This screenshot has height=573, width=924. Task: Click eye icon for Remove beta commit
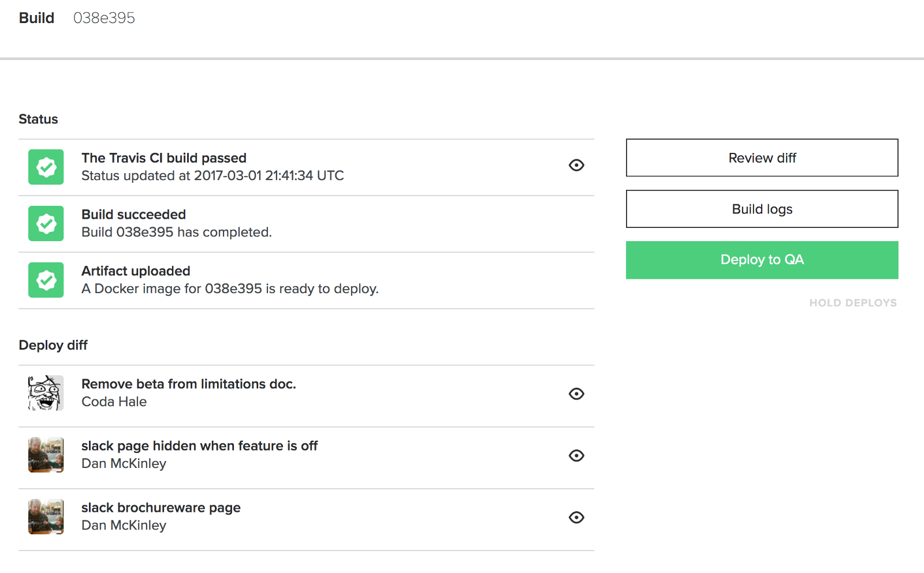pyautogui.click(x=576, y=394)
